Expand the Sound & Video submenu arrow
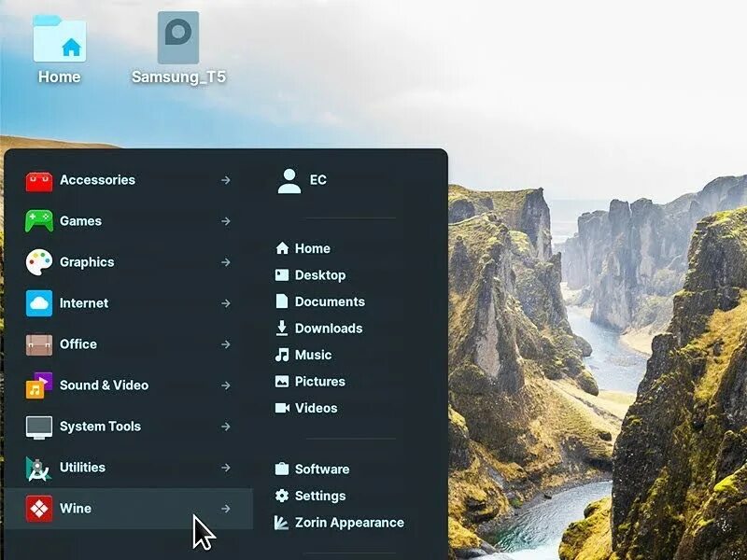747x560 pixels. [226, 385]
